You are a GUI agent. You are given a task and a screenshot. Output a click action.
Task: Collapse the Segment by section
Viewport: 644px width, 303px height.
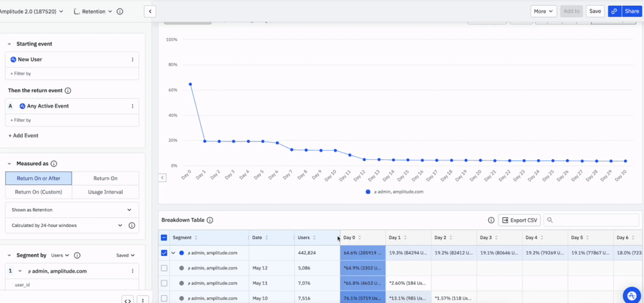tap(10, 255)
